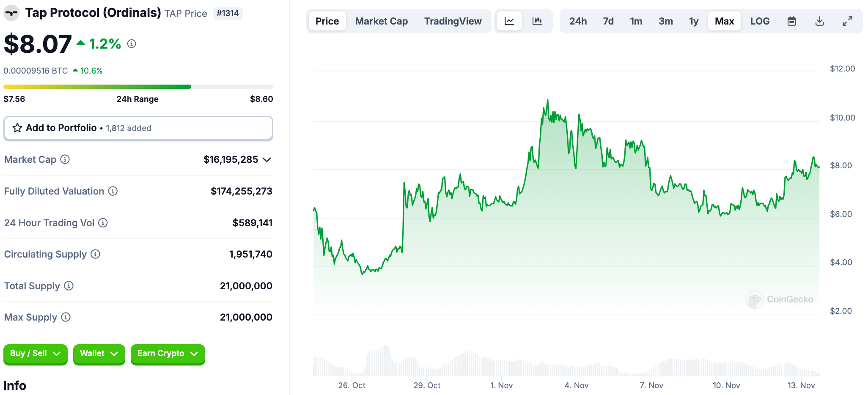This screenshot has height=395, width=868.
Task: Show Circulating Supply info icon
Action: (x=96, y=254)
